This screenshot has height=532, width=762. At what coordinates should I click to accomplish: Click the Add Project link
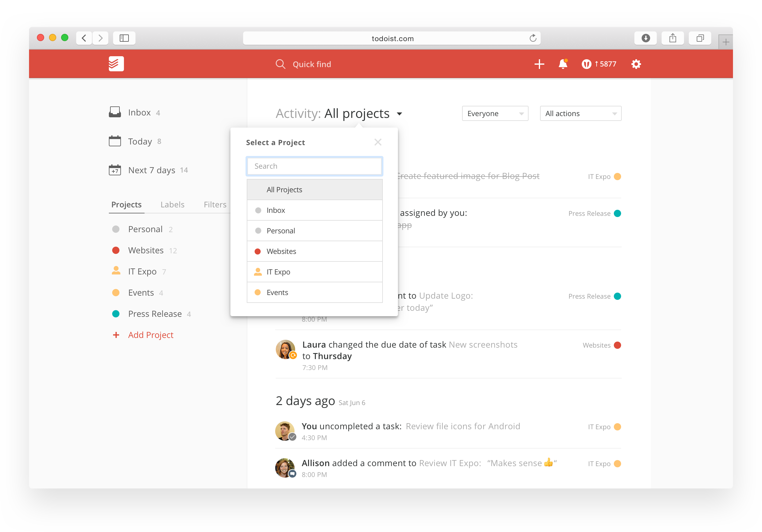[151, 335]
